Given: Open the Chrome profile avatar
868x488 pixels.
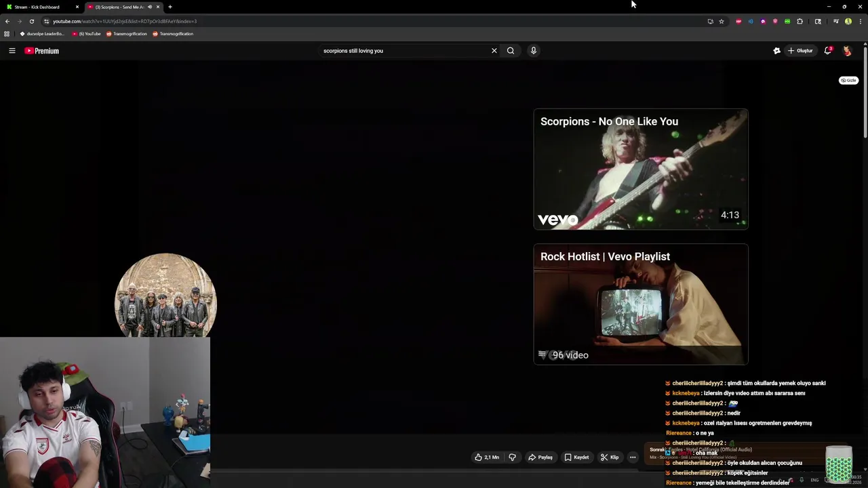Looking at the screenshot, I should pyautogui.click(x=848, y=21).
